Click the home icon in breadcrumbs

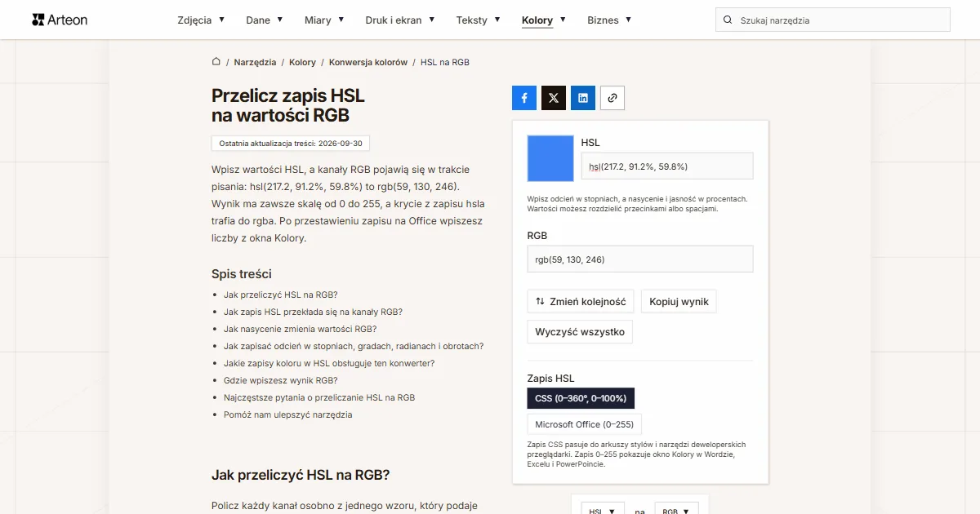(216, 62)
